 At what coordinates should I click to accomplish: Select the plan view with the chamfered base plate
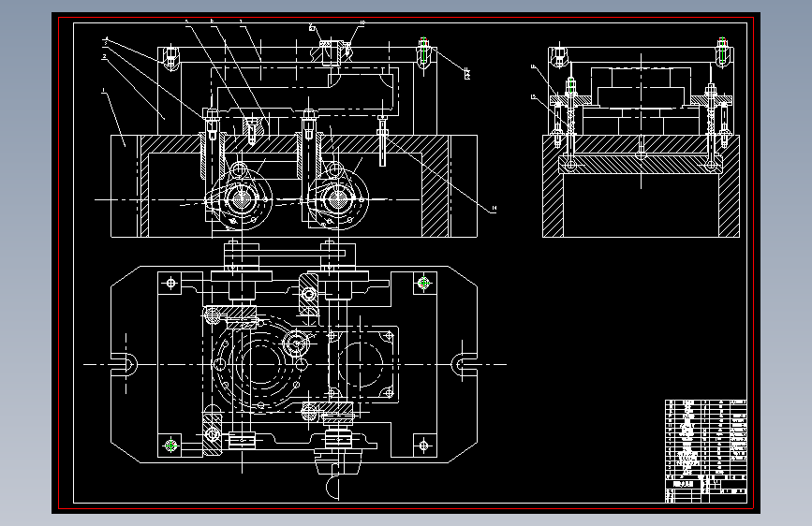294,364
